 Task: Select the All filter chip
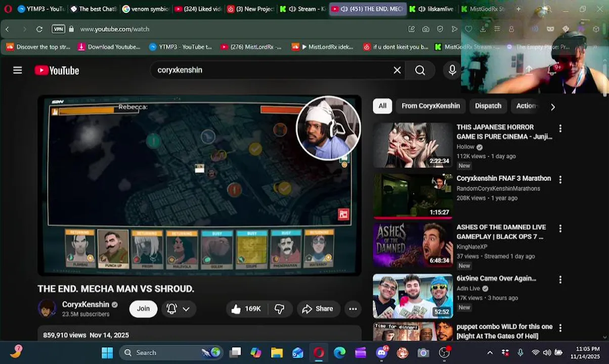click(x=382, y=106)
